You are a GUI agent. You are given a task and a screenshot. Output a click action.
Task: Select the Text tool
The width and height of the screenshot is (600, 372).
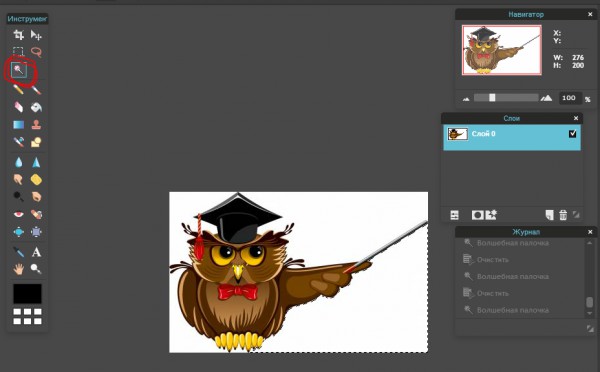coord(36,252)
